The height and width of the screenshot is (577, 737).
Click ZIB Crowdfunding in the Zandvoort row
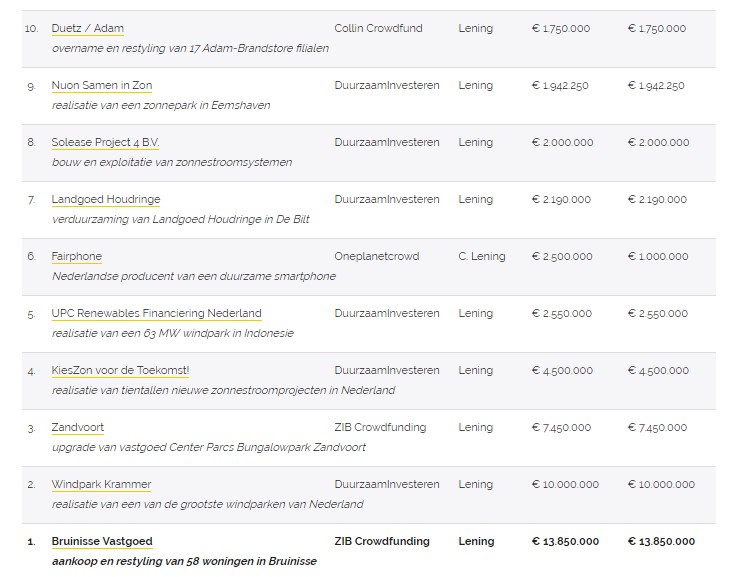(x=380, y=428)
